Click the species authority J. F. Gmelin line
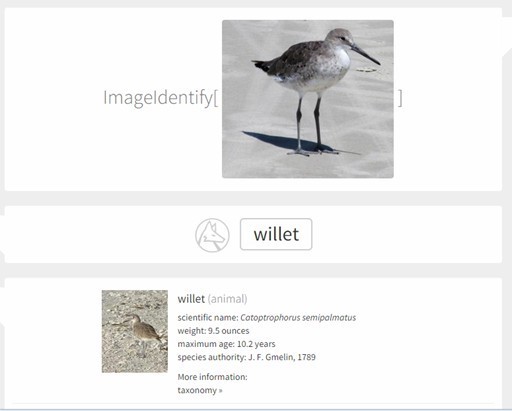This screenshot has height=411, width=512. pyautogui.click(x=246, y=357)
